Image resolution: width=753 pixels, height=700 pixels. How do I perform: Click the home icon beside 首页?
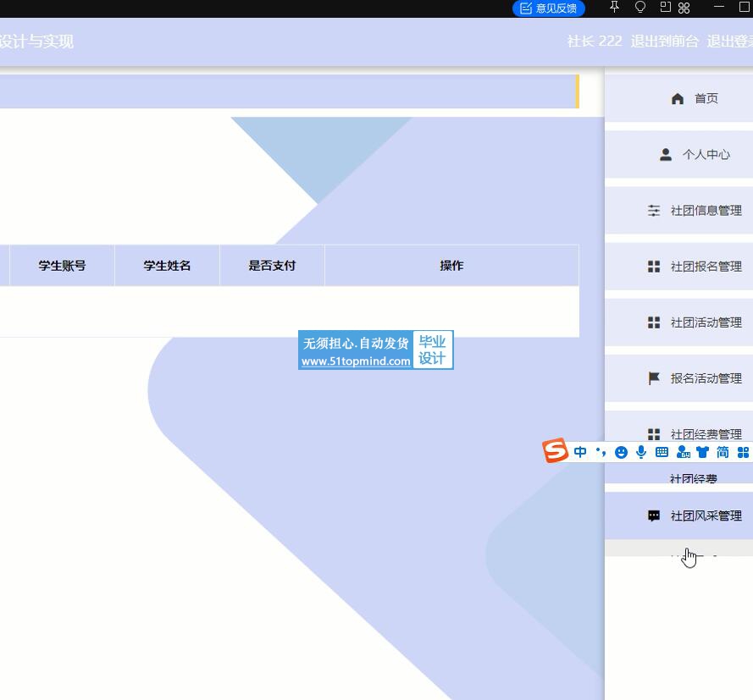(x=677, y=99)
